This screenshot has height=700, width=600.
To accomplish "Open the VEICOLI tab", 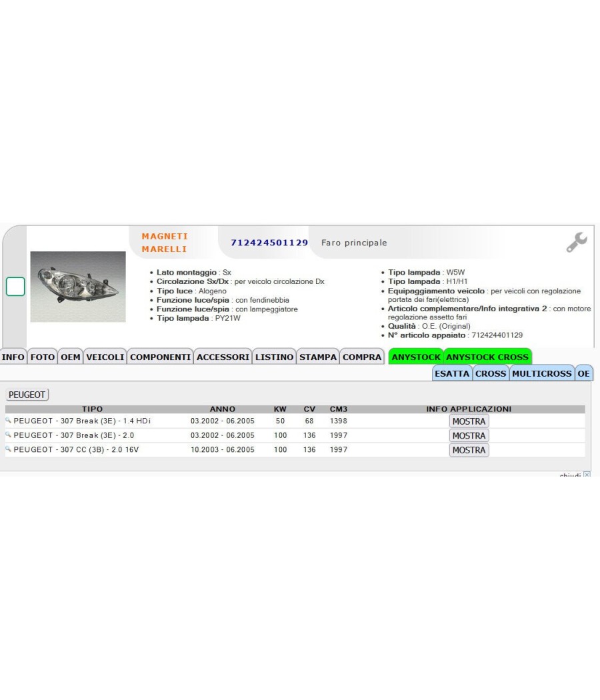I will [x=105, y=357].
